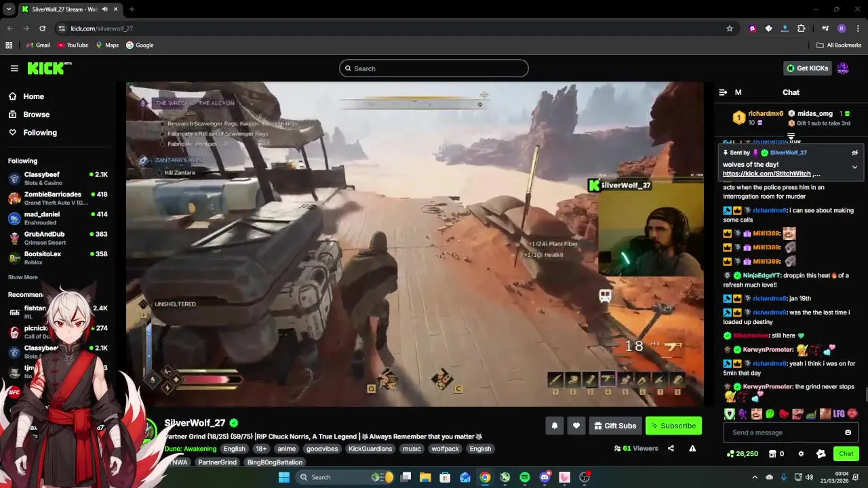Viewport: 868px width, 488px height.
Task: Open the tab search dropdown
Action: [9, 9]
